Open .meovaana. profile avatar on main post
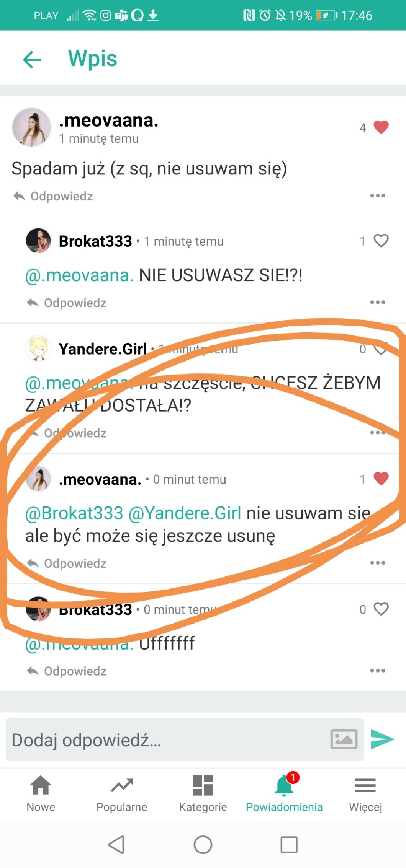406x868 pixels. [31, 127]
